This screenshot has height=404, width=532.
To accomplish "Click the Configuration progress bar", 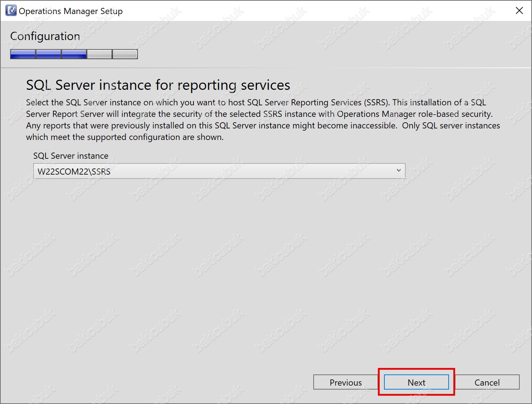I will (x=74, y=54).
